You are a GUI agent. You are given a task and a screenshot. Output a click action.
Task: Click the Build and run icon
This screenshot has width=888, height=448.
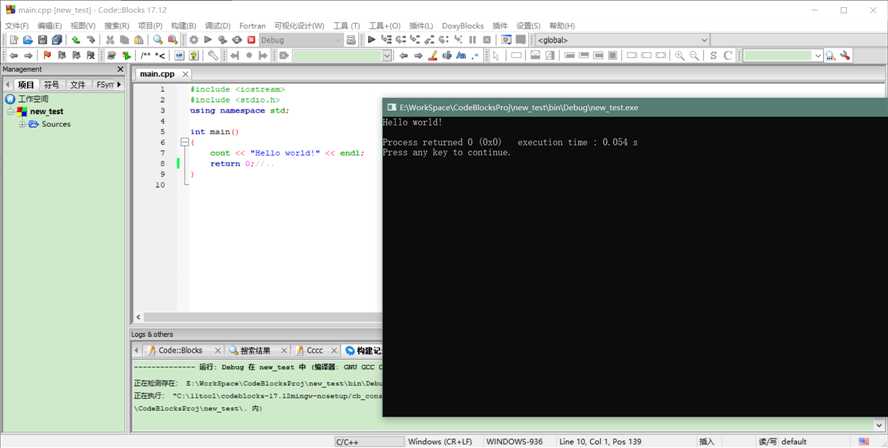click(223, 40)
